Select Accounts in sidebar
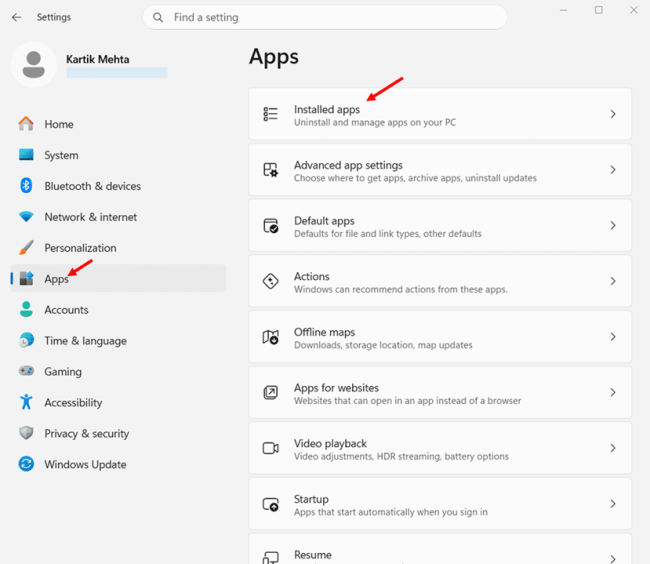The height and width of the screenshot is (564, 650). click(119, 310)
